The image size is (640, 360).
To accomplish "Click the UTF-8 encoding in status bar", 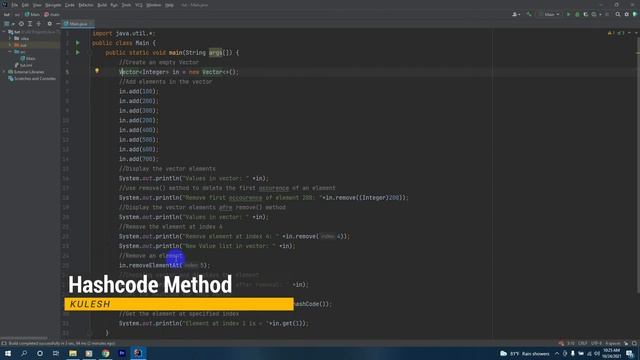I will click(x=596, y=344).
